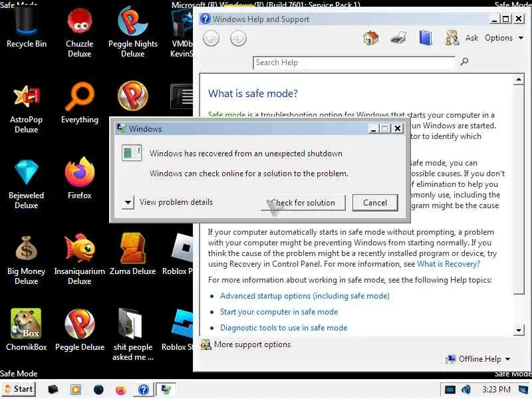Open the What is Recovery? link
This screenshot has height=399, width=532.
coord(448,264)
